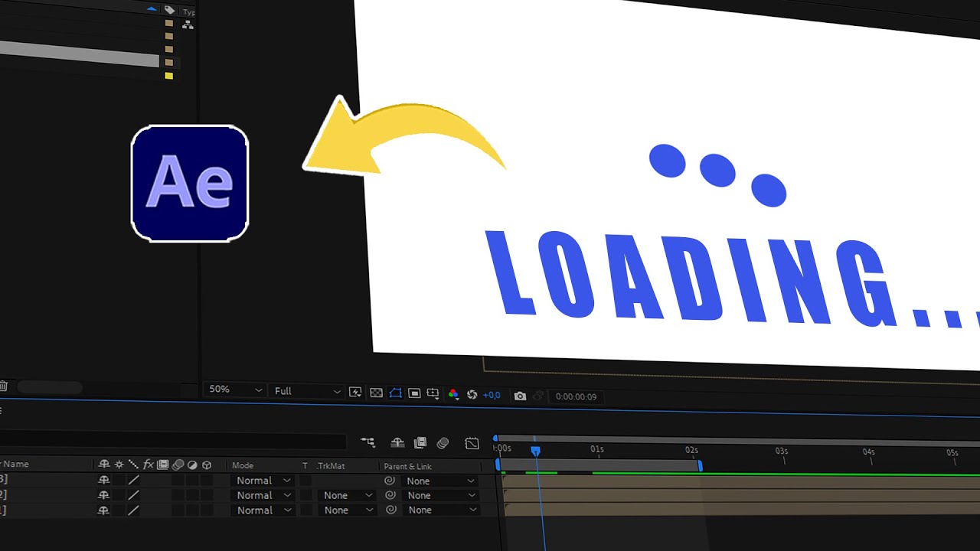
Task: Open layer 3 parent None dropdown
Action: click(x=440, y=481)
